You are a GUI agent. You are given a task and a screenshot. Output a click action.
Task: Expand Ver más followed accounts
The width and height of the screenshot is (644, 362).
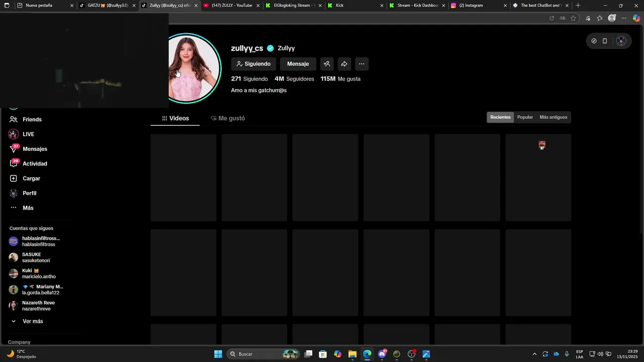tap(27, 321)
